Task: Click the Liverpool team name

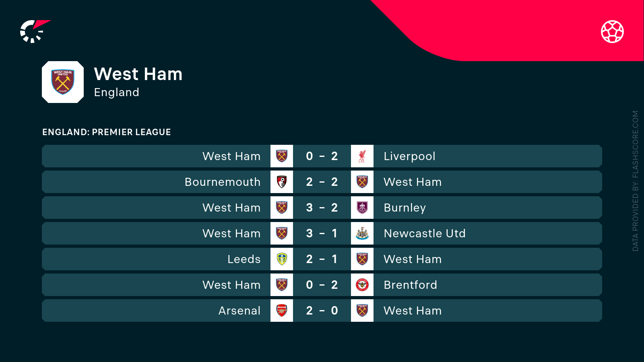Action: [x=409, y=156]
